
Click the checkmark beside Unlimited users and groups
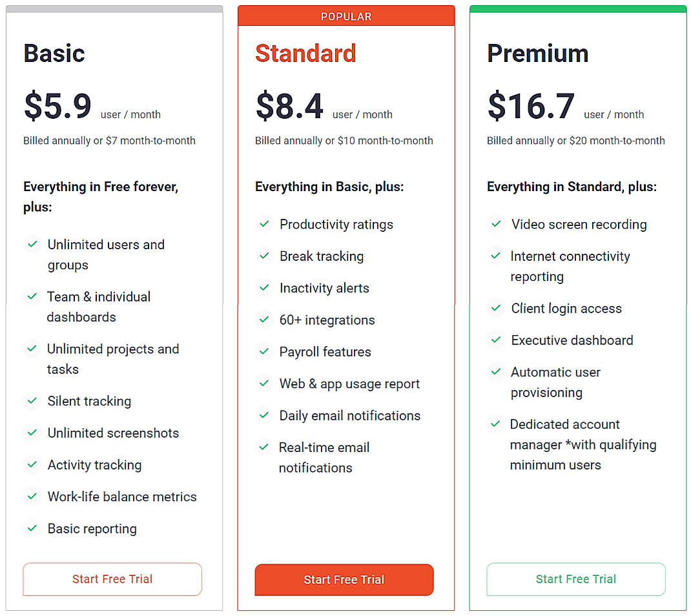click(32, 245)
